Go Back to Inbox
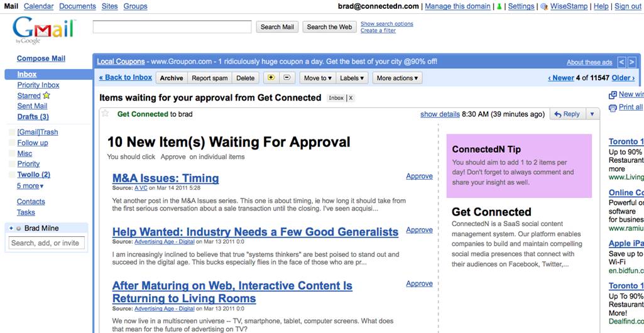The width and height of the screenshot is (644, 333). tap(126, 77)
